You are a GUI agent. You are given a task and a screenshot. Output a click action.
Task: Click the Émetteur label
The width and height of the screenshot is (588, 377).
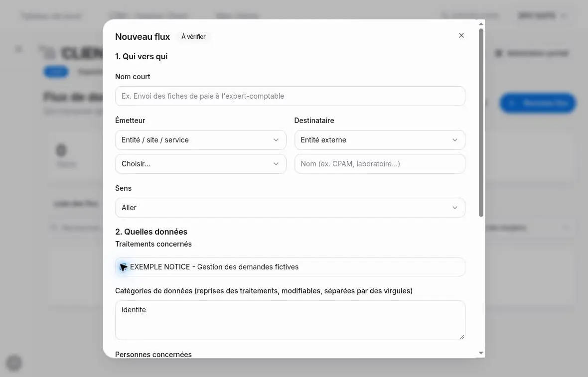[x=130, y=121]
